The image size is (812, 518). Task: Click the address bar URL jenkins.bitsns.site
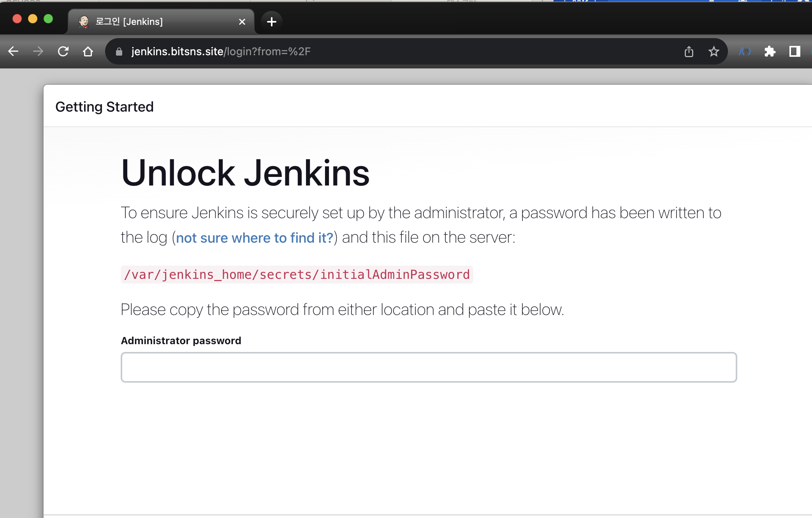click(178, 51)
